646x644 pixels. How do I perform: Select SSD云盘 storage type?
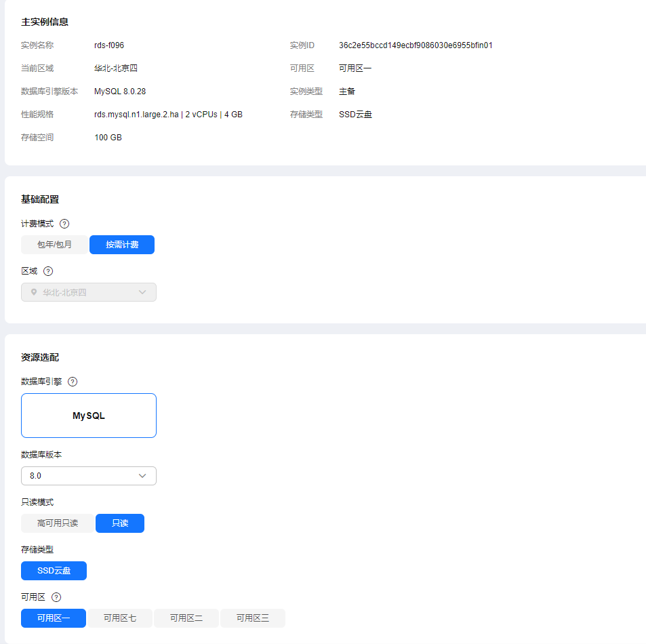coord(54,571)
